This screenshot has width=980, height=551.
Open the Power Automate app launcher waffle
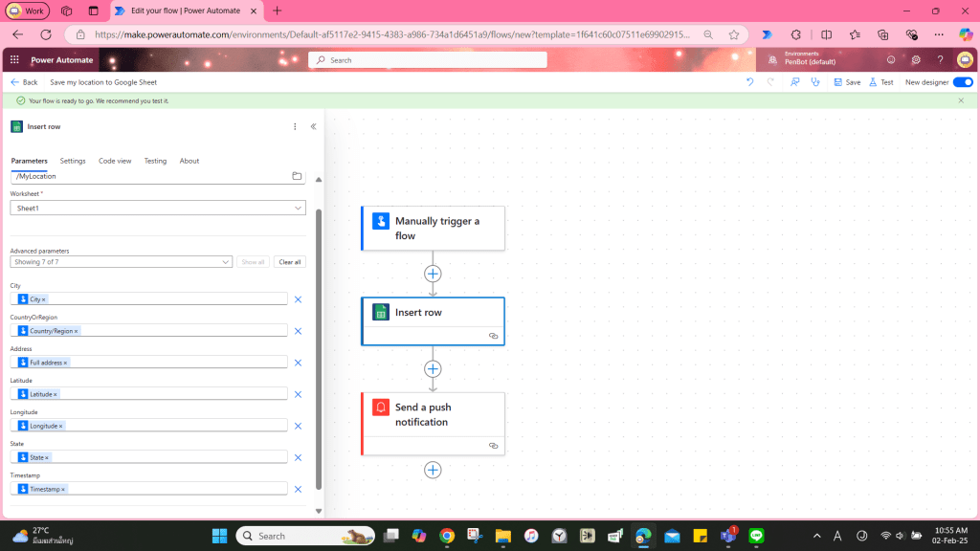pos(14,59)
